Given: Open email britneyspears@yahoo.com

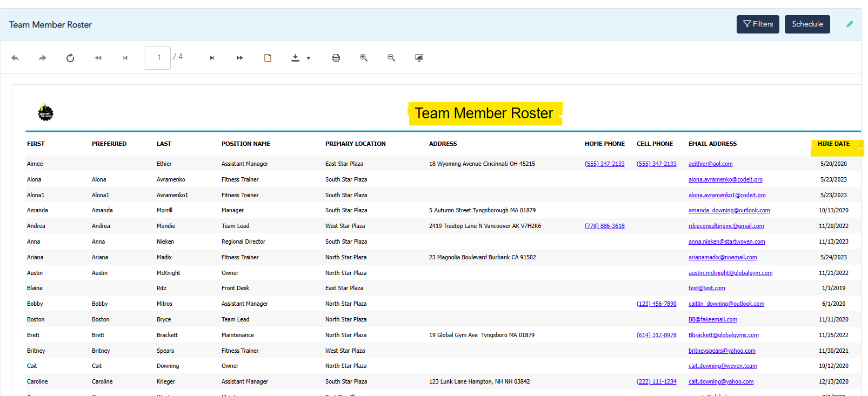Looking at the screenshot, I should (x=722, y=351).
